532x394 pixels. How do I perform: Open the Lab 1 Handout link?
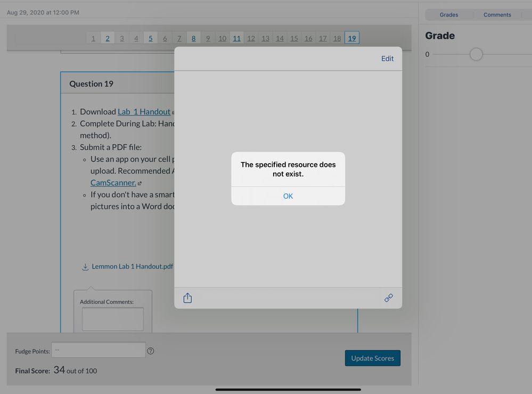tap(144, 112)
